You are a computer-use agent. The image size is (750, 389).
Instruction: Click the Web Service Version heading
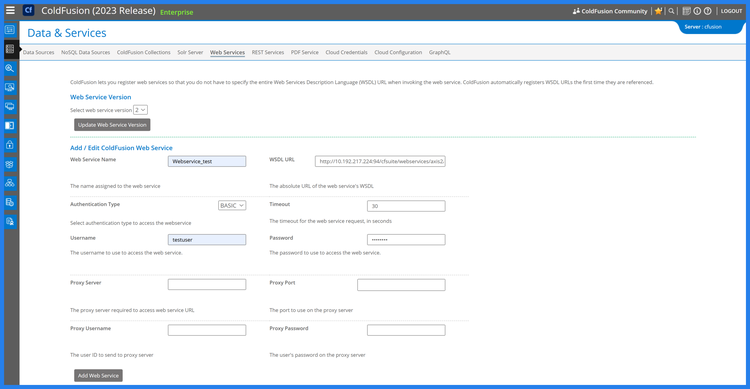click(100, 97)
